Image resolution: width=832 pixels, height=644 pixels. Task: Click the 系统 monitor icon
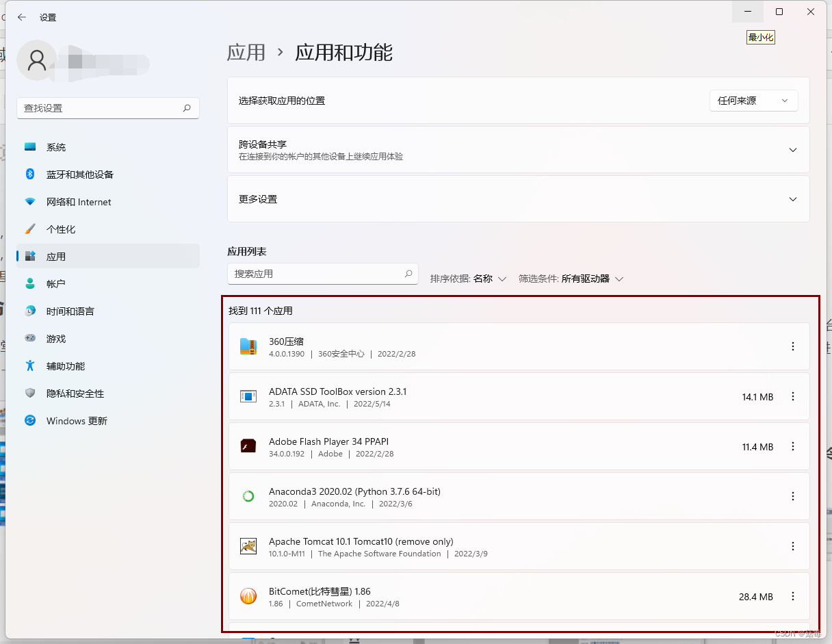pyautogui.click(x=30, y=147)
